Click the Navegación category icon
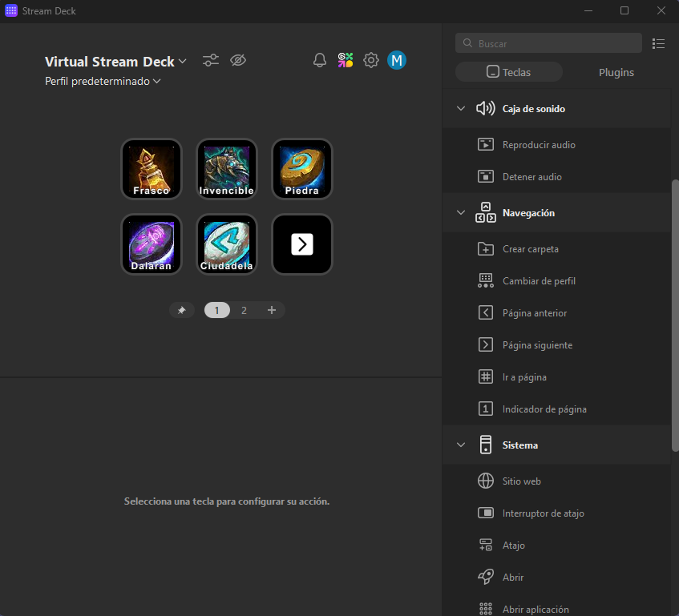This screenshot has height=616, width=679. click(486, 212)
